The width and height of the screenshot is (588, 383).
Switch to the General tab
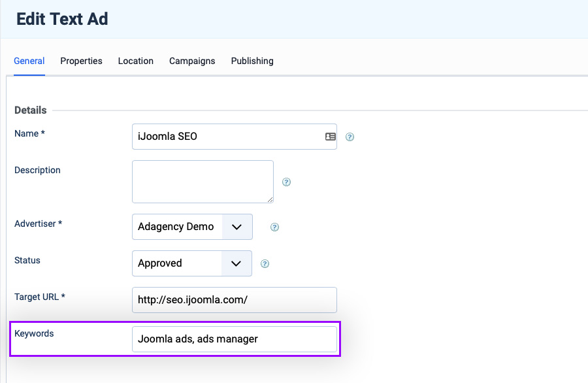[x=29, y=61]
